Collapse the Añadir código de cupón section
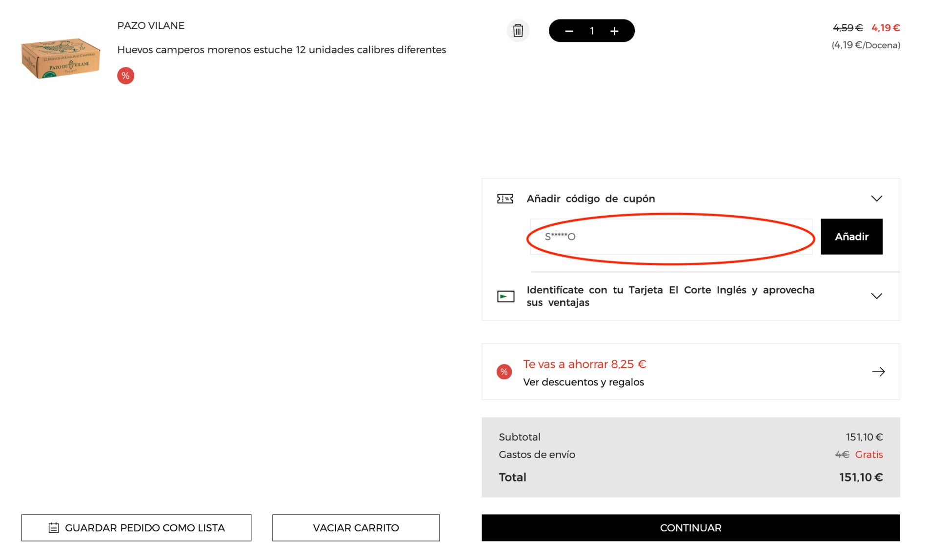The image size is (927, 560). pyautogui.click(x=877, y=199)
